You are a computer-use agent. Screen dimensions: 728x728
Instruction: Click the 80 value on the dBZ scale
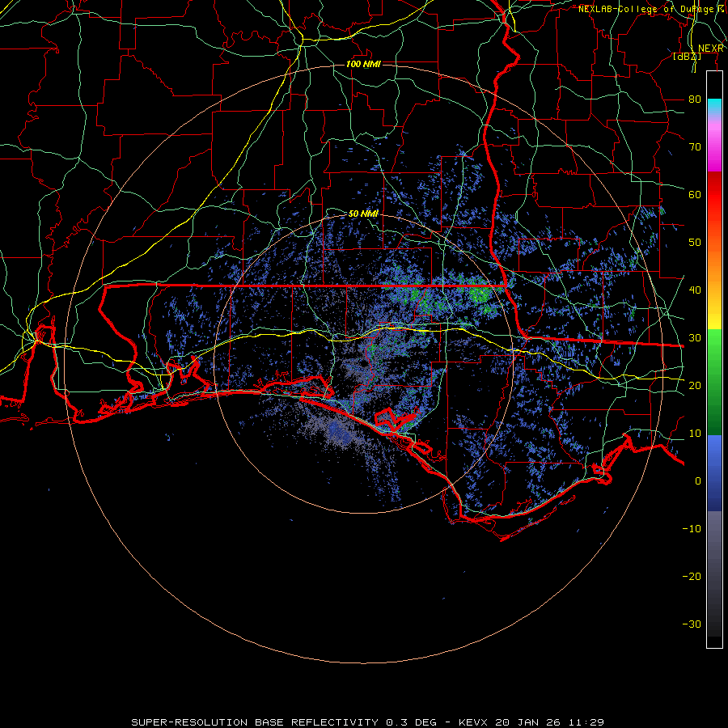(x=695, y=99)
